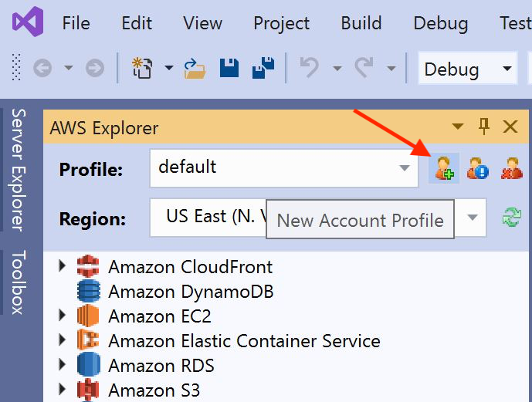Click the Visual Studio logo icon
This screenshot has height=402, width=532.
(x=28, y=22)
